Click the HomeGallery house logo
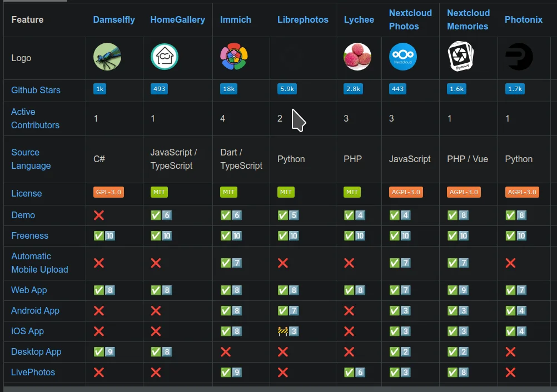 [x=165, y=57]
